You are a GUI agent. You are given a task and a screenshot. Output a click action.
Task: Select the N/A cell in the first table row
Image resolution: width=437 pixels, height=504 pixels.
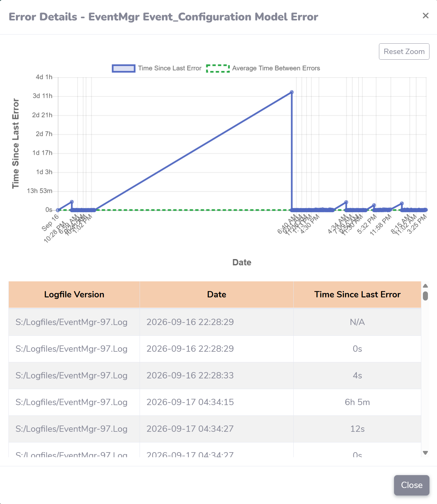pos(357,322)
